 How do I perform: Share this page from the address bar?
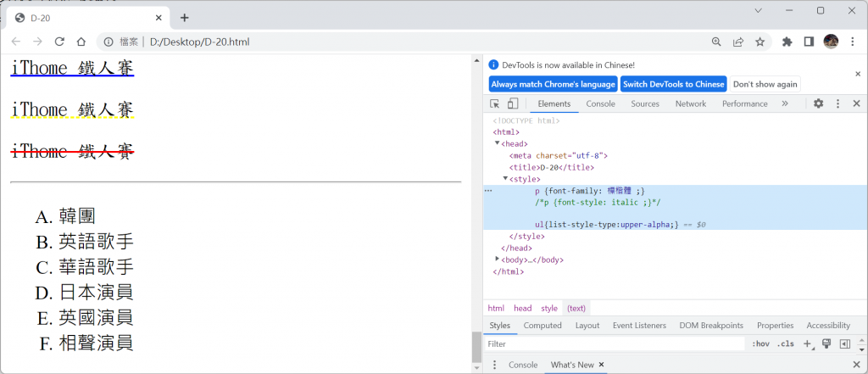(738, 42)
